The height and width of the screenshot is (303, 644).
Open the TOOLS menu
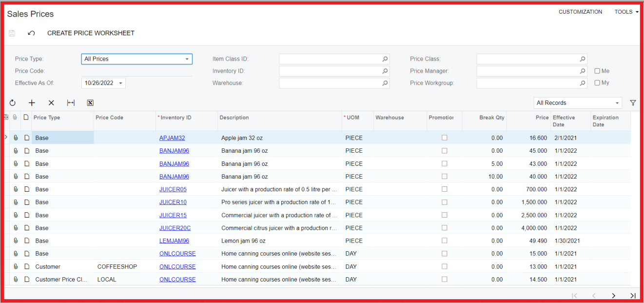click(626, 11)
